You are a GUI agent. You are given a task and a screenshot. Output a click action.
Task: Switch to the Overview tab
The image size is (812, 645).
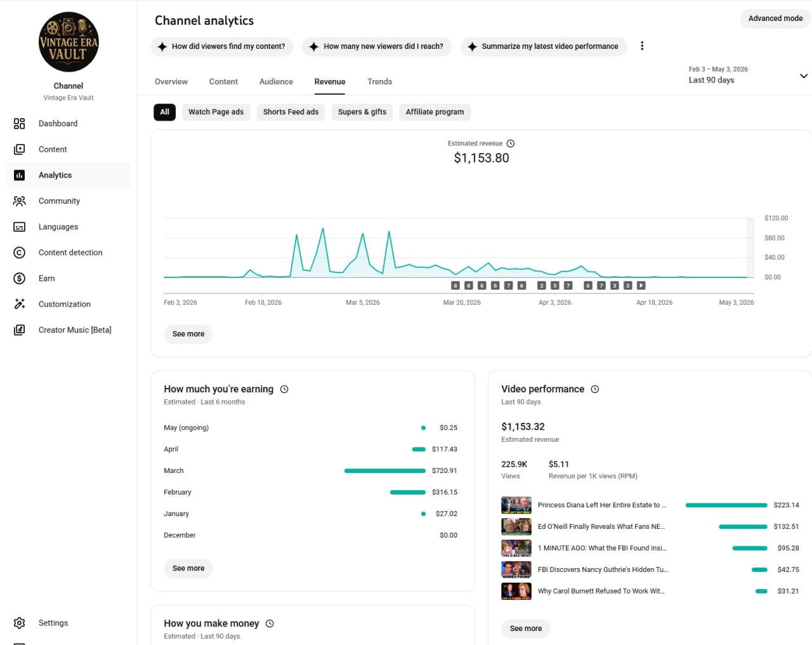[171, 81]
